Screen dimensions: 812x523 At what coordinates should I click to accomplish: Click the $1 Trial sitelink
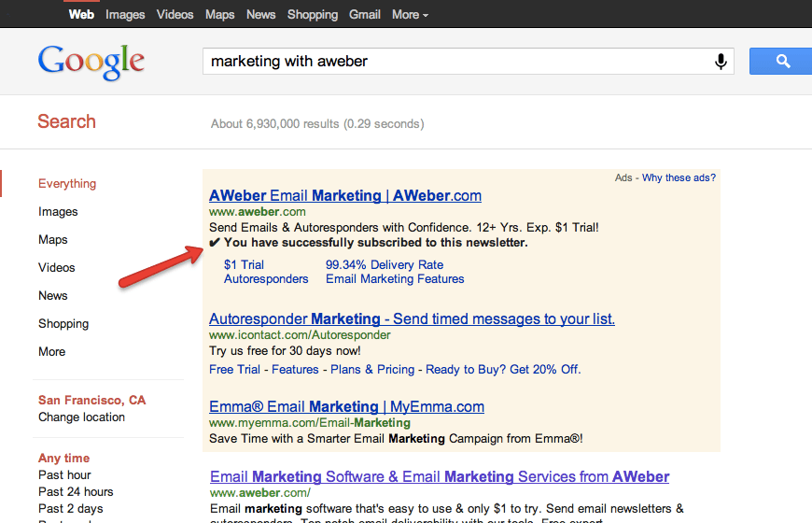[x=244, y=264]
